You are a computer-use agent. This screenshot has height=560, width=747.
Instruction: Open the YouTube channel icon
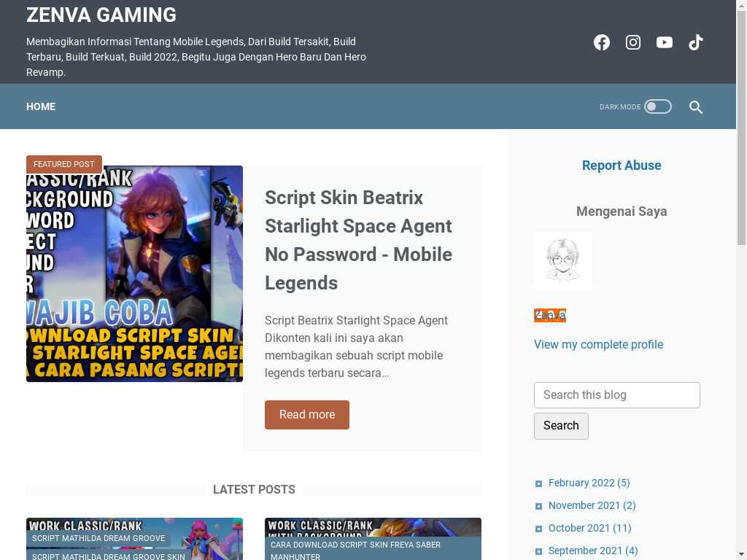tap(665, 42)
